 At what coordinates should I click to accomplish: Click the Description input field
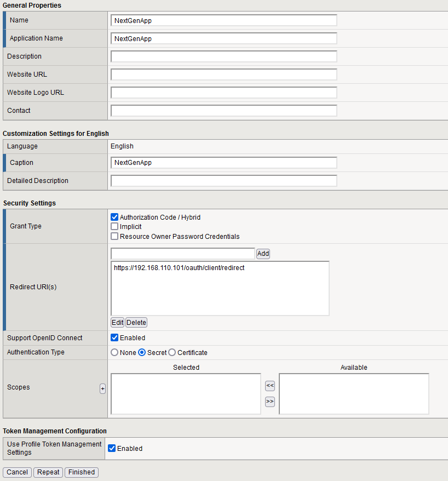(223, 56)
